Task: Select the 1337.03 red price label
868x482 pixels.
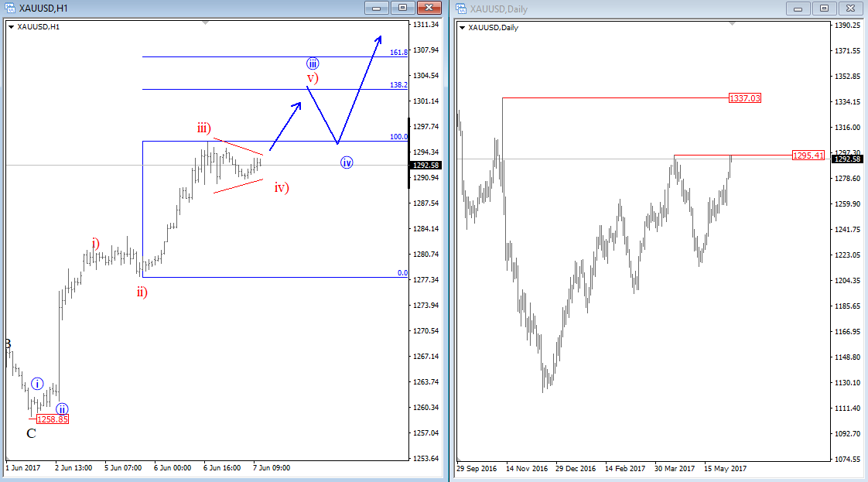Action: click(744, 98)
